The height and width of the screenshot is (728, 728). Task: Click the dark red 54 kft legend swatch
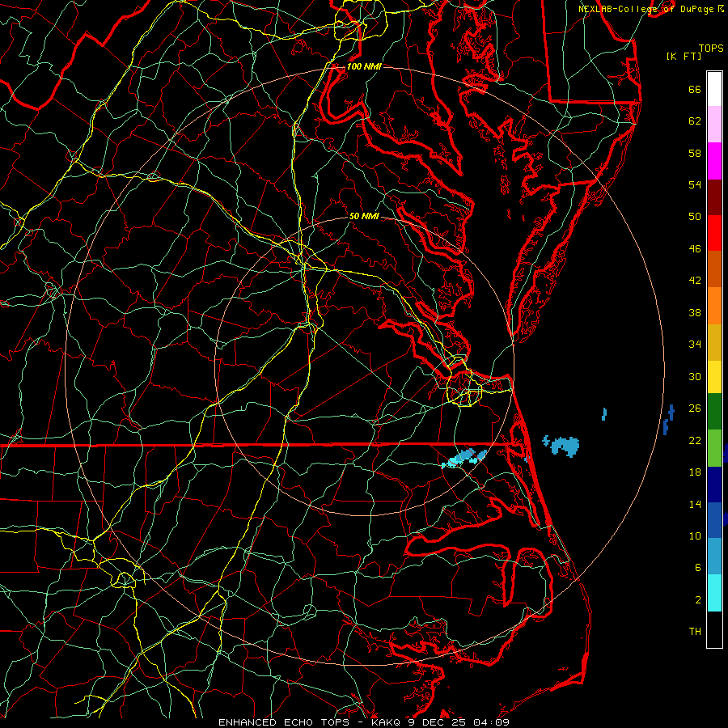tap(714, 197)
